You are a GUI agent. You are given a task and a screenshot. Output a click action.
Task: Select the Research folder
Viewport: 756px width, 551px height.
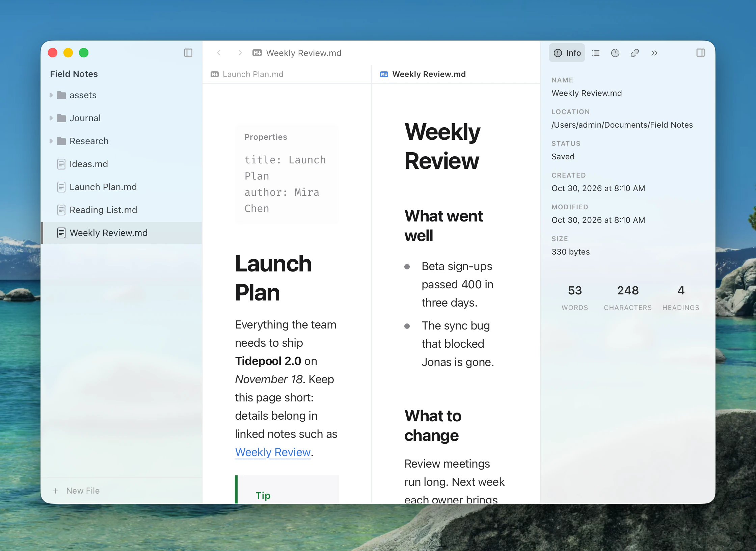tap(122, 141)
